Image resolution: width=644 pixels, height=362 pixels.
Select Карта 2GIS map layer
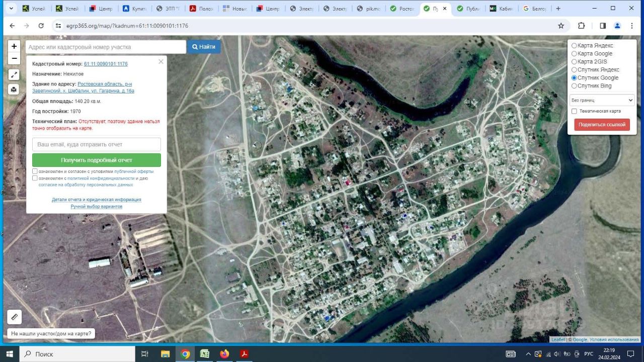[x=574, y=62]
